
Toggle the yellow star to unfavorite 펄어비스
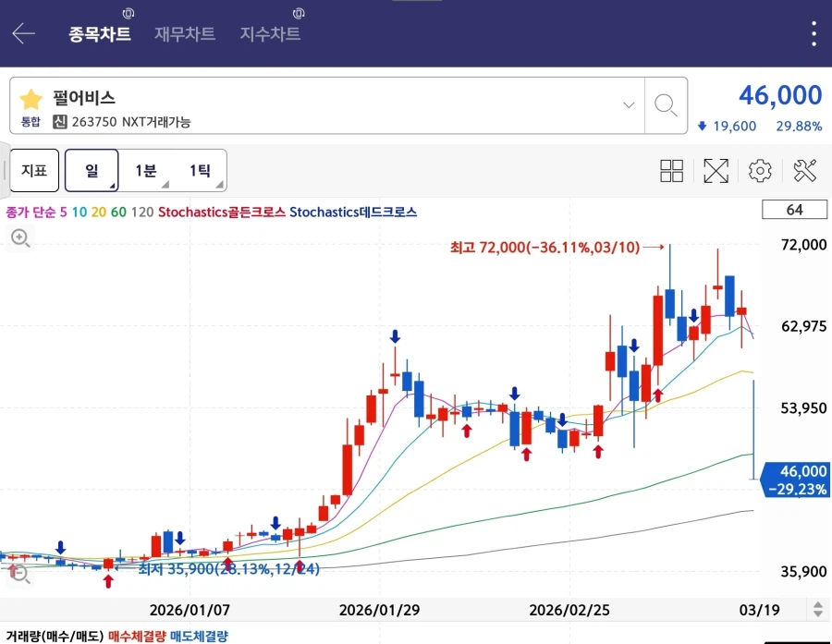click(31, 98)
